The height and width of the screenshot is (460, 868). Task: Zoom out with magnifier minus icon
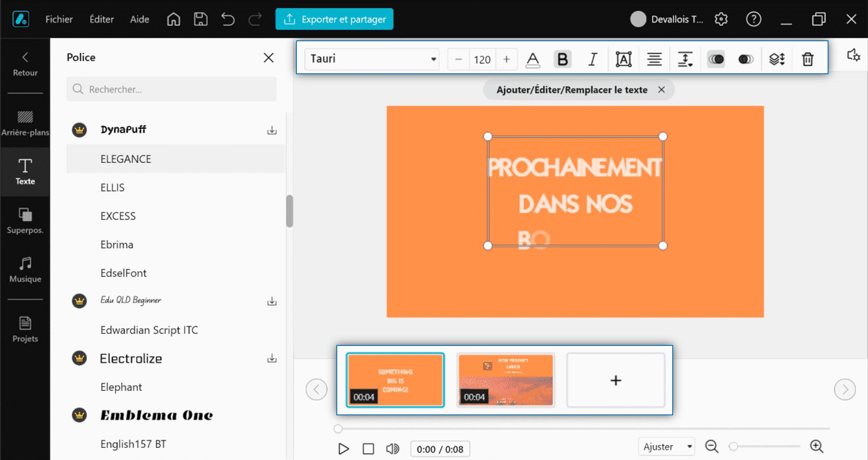tap(712, 446)
